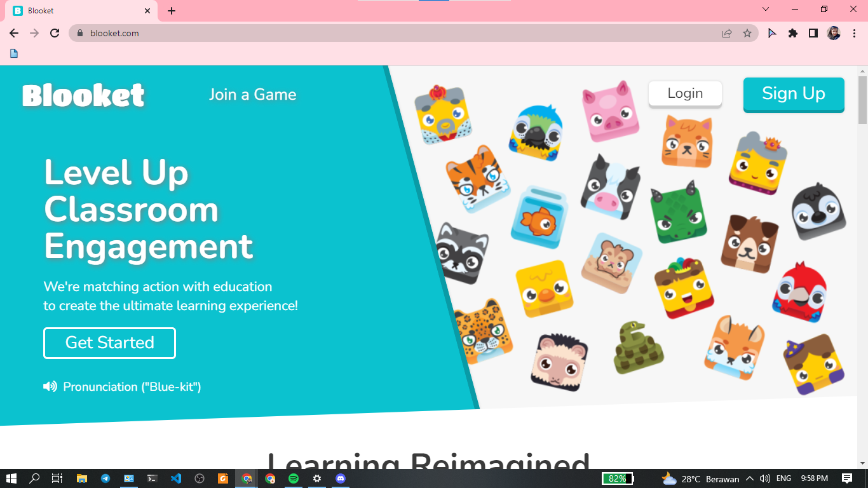The image size is (868, 488).
Task: Click the goldfish bowl blook
Action: coord(538,218)
